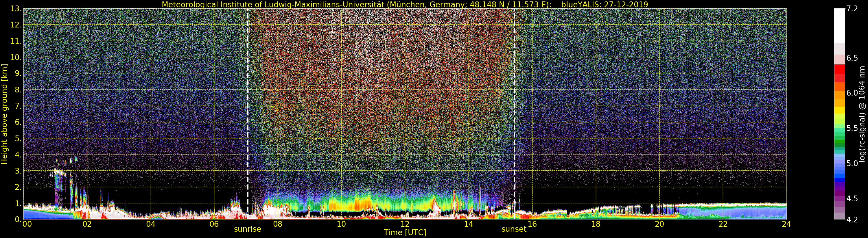Image resolution: width=868 pixels, height=238 pixels.
Task: Click the height axis tick '13.'
Action: pyautogui.click(x=16, y=9)
